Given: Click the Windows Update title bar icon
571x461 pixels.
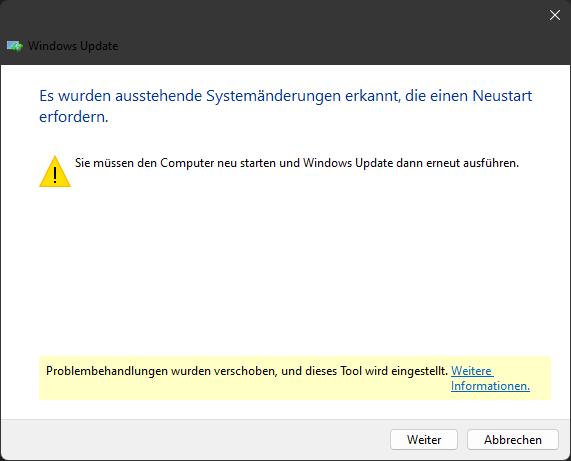Looking at the screenshot, I should (x=15, y=46).
